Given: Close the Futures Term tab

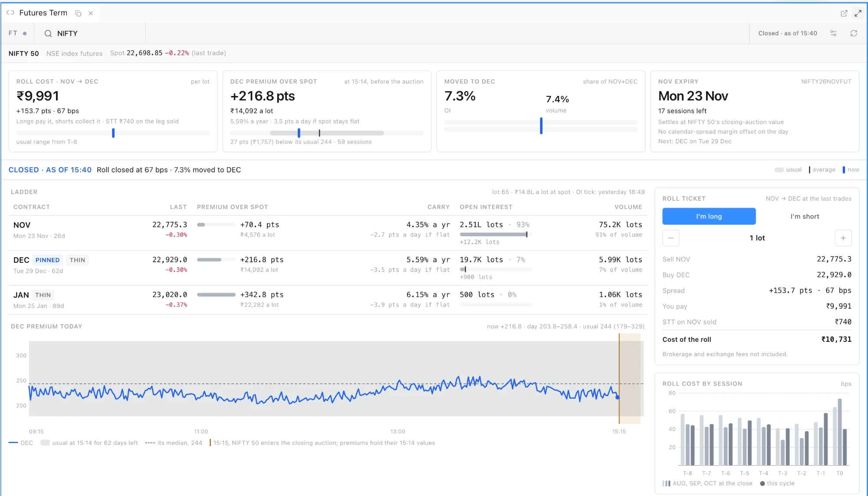Looking at the screenshot, I should pos(91,13).
